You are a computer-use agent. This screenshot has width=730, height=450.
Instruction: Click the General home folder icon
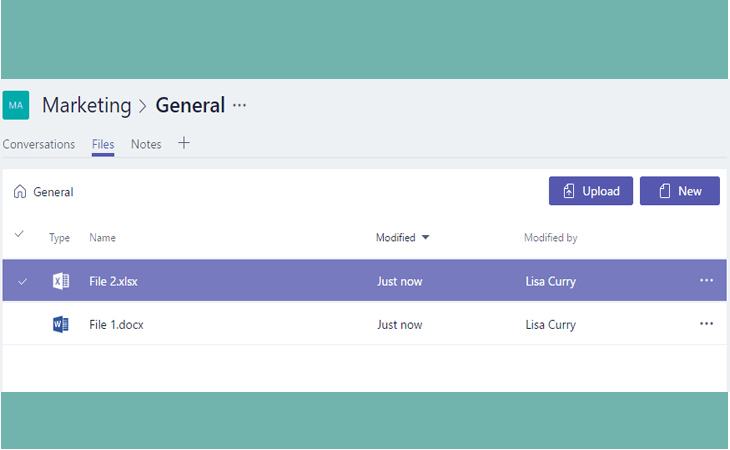(20, 191)
